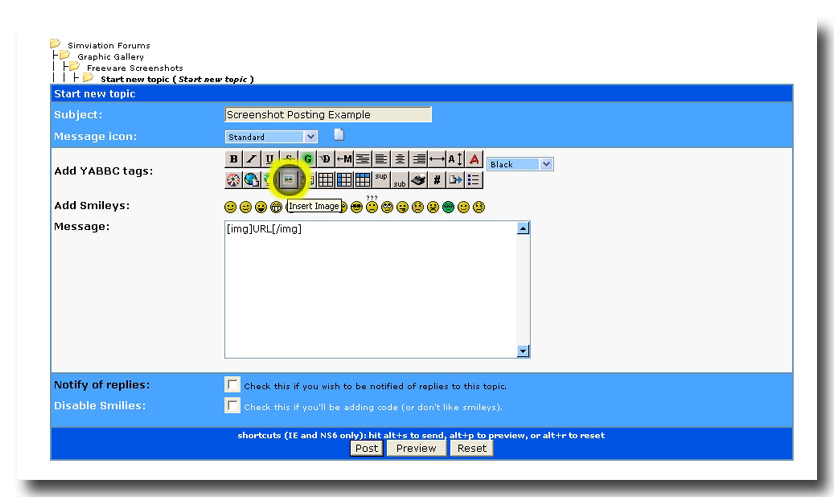Click message box scroll up arrow
The height and width of the screenshot is (497, 834).
click(523, 228)
